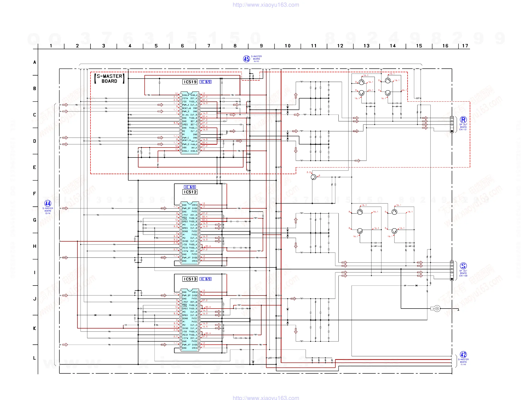
Task: Click column header number 10
Action: (x=287, y=46)
